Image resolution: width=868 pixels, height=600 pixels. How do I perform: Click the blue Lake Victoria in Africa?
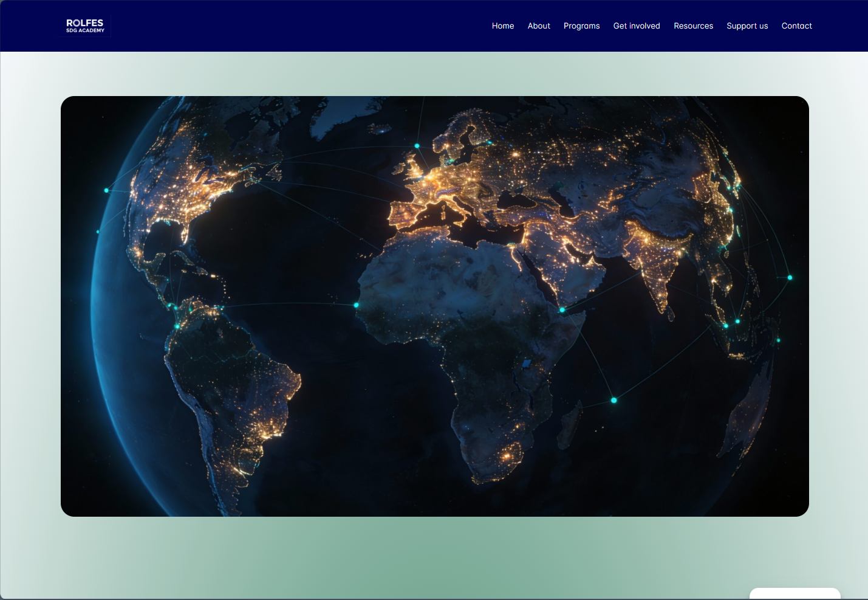click(x=526, y=364)
